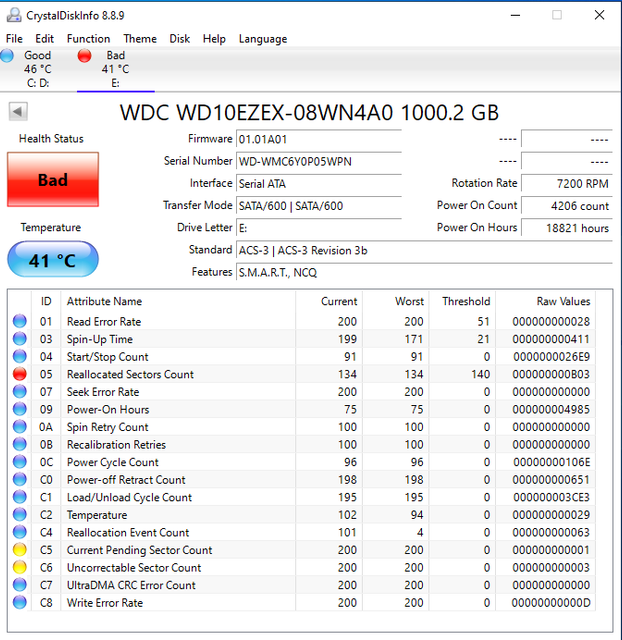Click the Power On Count value 4206 count
Viewport: 622px width, 640px height.
tap(567, 206)
